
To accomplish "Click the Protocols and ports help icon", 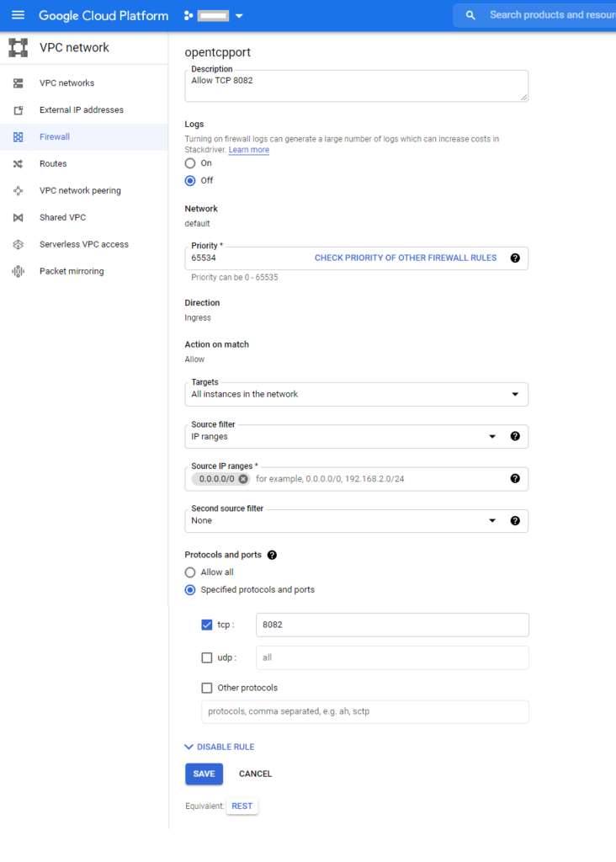I will point(272,555).
